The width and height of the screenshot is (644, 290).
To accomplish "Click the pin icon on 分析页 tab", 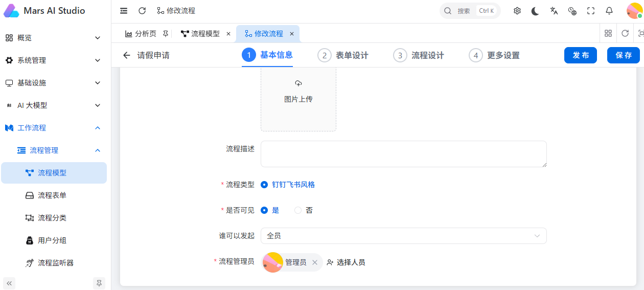I will pos(165,34).
